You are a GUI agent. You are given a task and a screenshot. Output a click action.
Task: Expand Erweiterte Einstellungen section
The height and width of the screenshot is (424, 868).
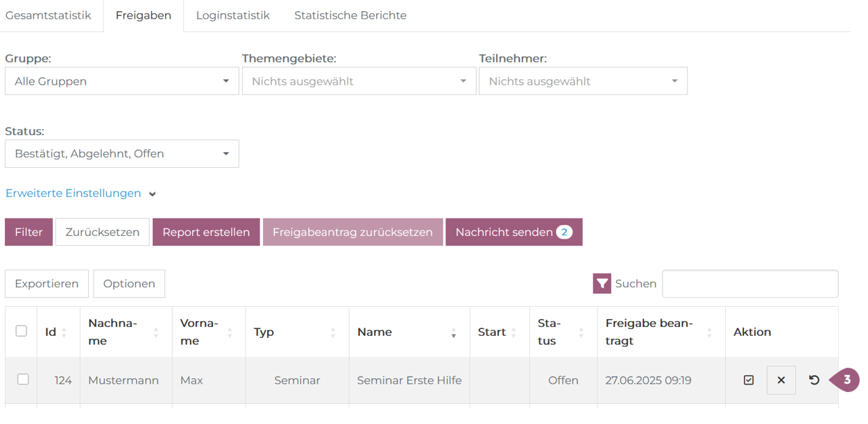[x=80, y=194]
